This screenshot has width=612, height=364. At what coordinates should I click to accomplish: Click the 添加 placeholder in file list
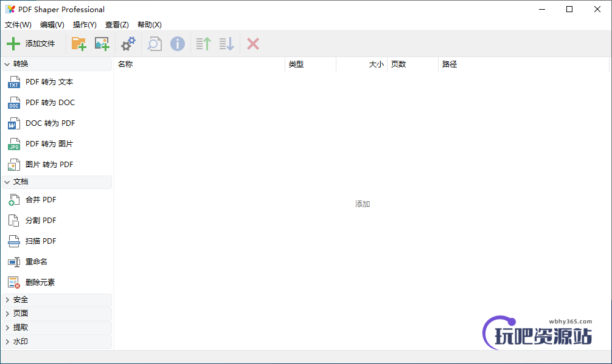click(362, 204)
